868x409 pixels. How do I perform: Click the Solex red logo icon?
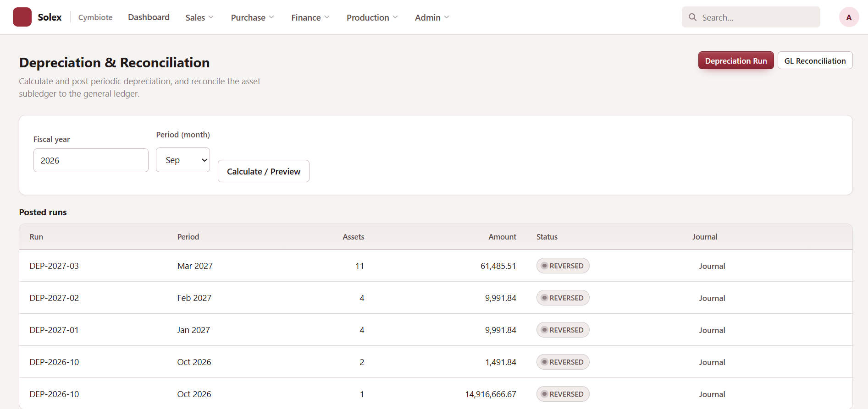point(22,17)
